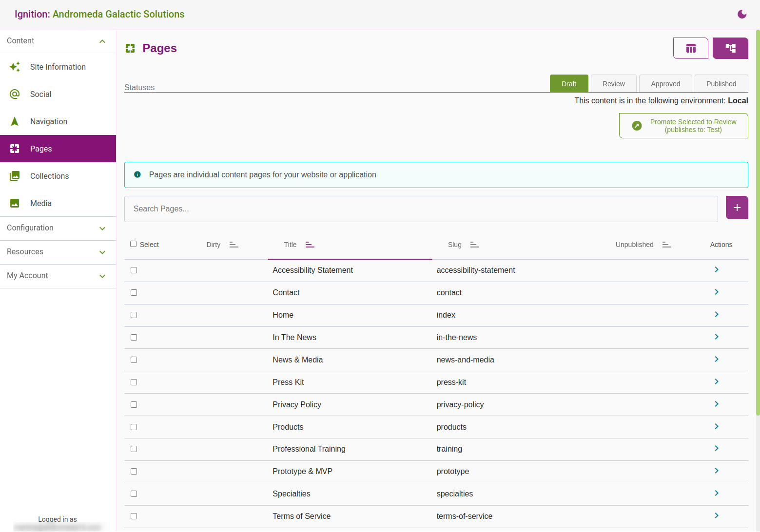Select the News & Media checkbox
Image resolution: width=760 pixels, height=532 pixels.
coord(134,360)
